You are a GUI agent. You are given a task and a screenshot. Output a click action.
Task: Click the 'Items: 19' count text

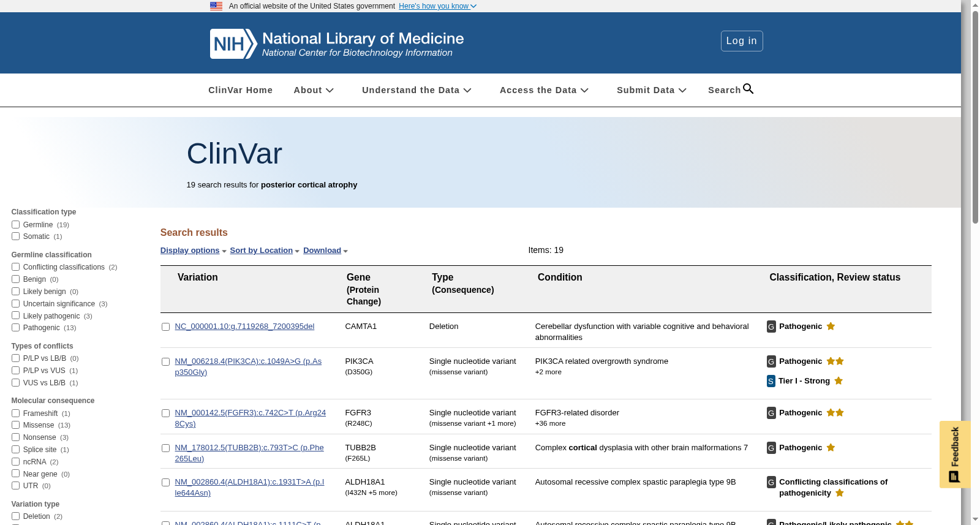546,250
